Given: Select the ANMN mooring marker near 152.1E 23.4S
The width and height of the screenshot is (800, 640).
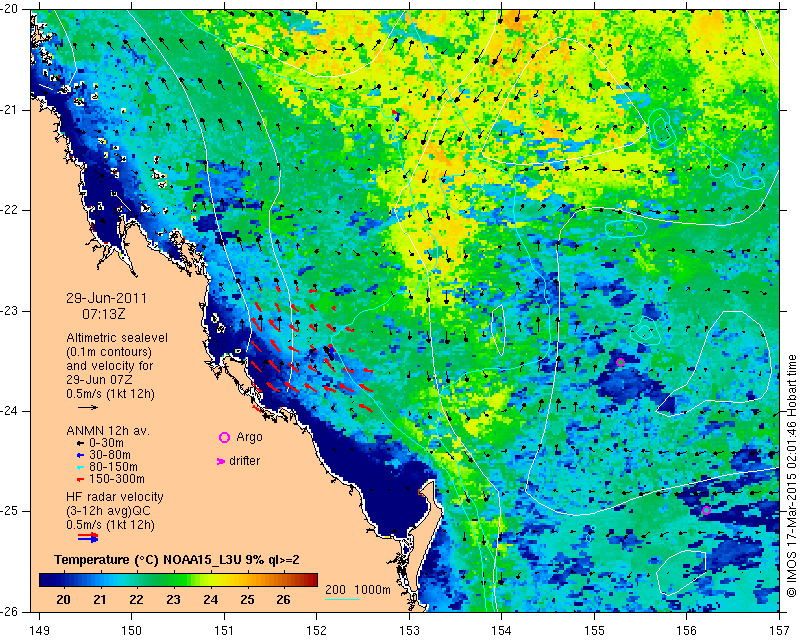Looking at the screenshot, I should tap(329, 353).
